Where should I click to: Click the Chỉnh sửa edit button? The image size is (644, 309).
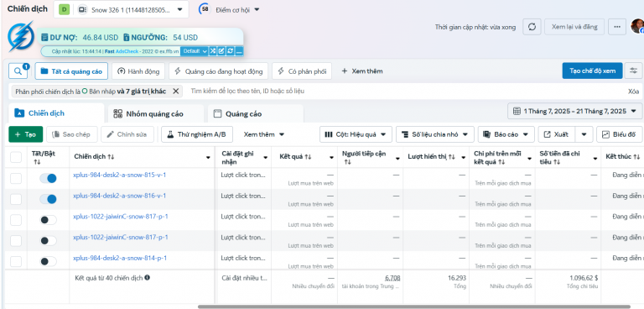[x=127, y=134]
